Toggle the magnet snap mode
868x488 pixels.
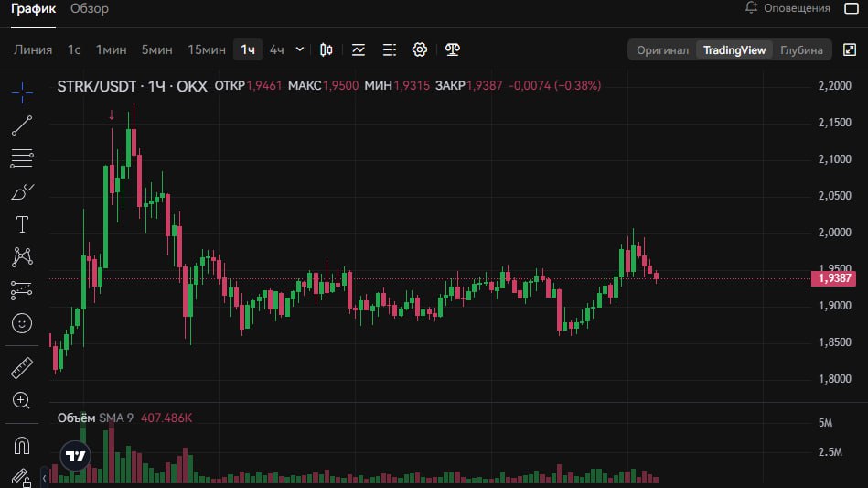[x=22, y=445]
